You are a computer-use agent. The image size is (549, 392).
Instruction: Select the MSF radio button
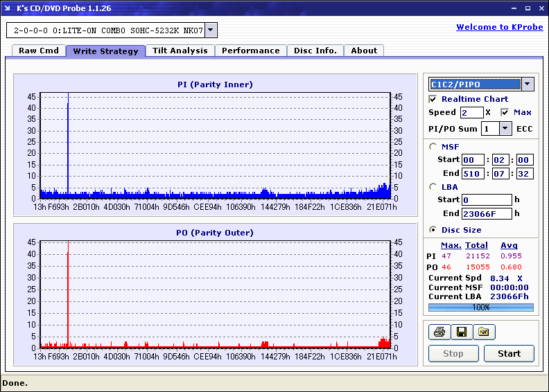[x=433, y=146]
